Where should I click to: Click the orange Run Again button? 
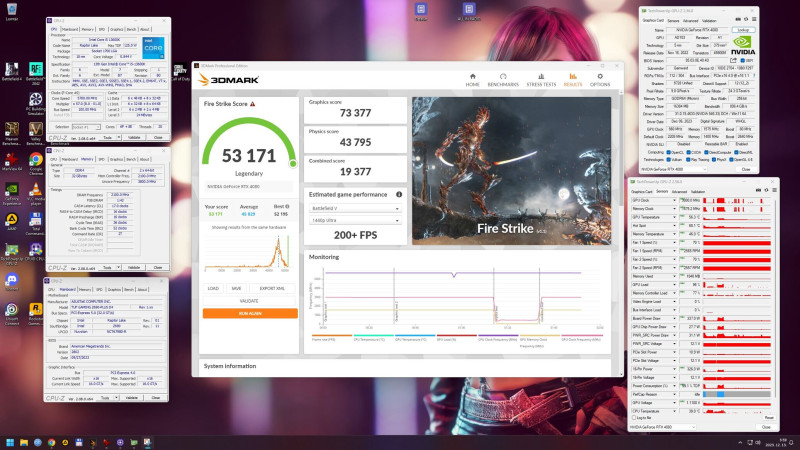point(250,313)
